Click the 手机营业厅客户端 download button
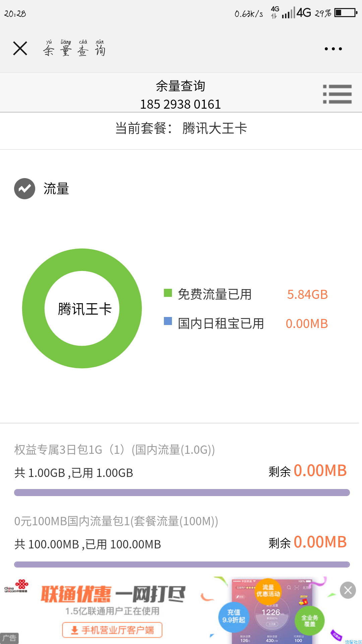The image size is (362, 644). click(x=112, y=630)
